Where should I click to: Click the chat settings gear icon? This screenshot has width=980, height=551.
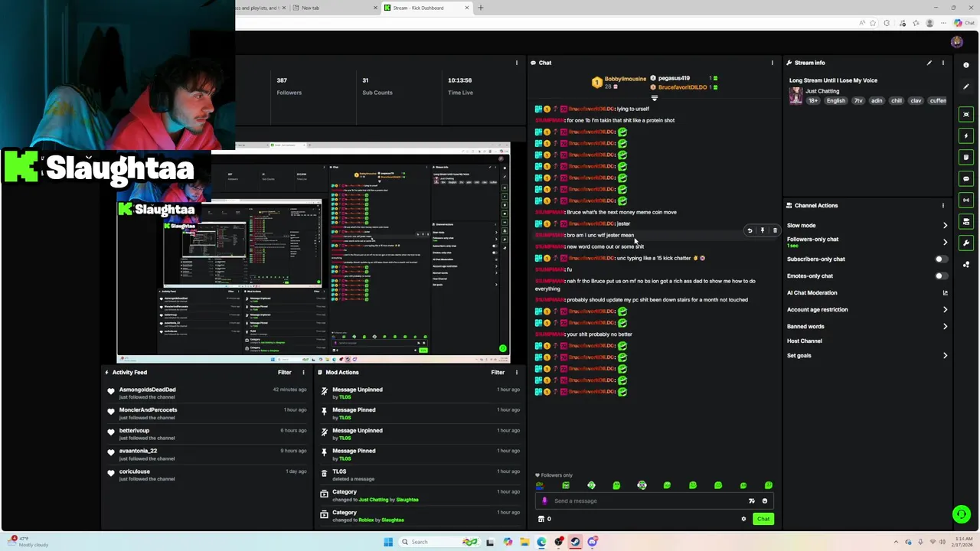click(743, 519)
